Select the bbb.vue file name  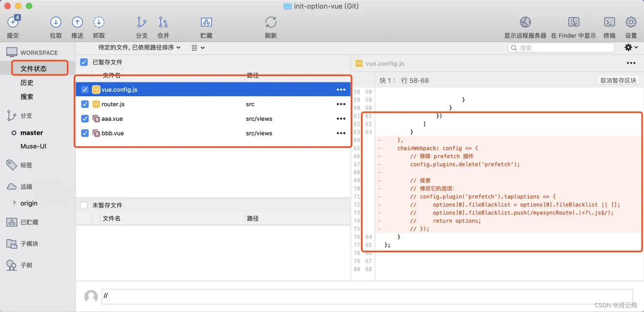tap(112, 133)
